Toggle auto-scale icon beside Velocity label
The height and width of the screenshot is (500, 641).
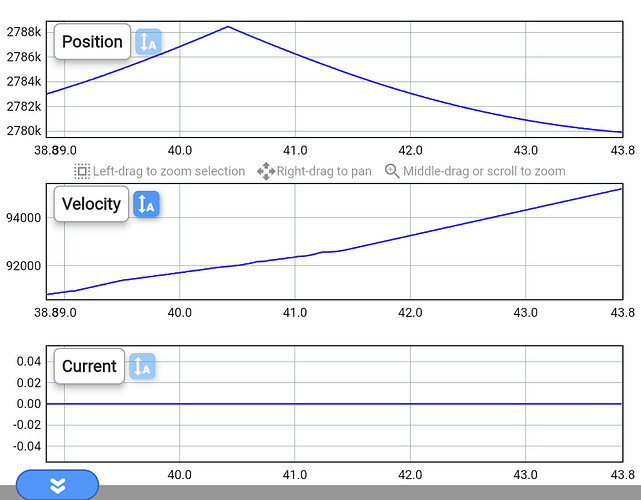point(147,204)
